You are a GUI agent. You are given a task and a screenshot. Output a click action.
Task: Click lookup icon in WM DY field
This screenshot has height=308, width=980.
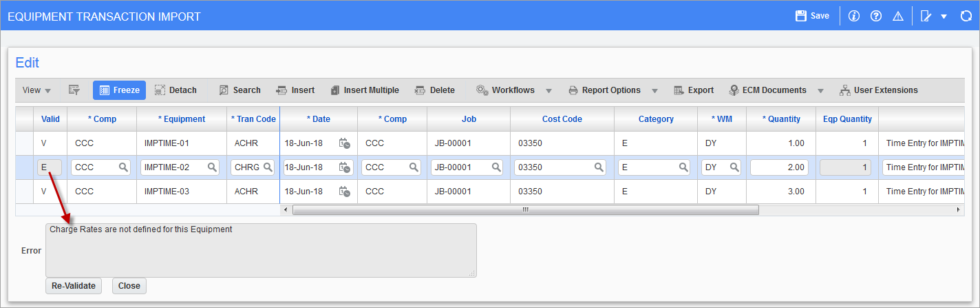[734, 167]
